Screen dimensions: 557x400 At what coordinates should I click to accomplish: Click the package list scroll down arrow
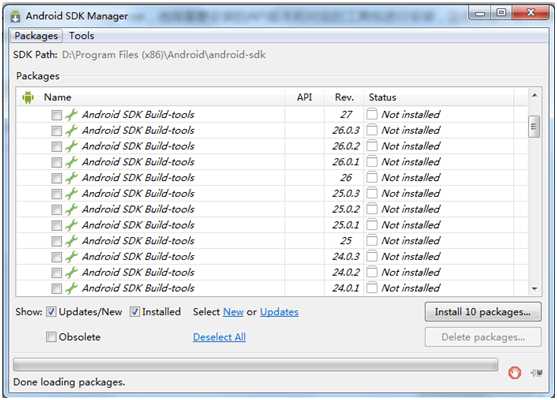tap(534, 289)
